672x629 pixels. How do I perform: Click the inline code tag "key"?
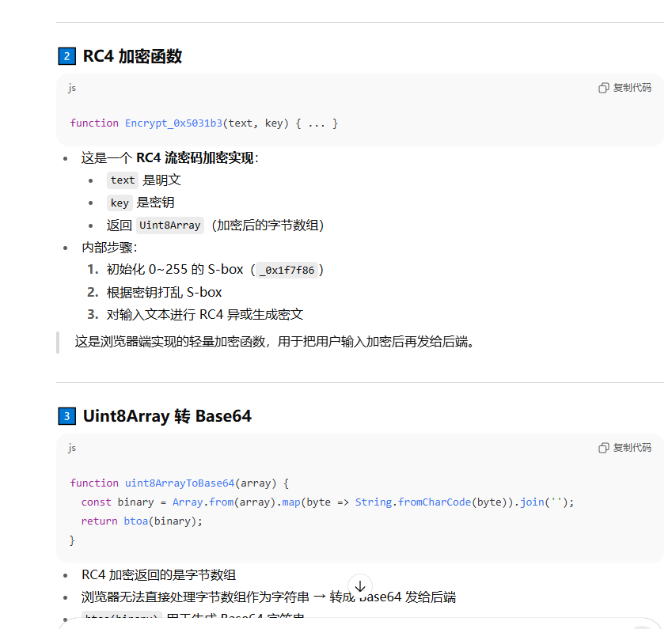[x=120, y=203]
